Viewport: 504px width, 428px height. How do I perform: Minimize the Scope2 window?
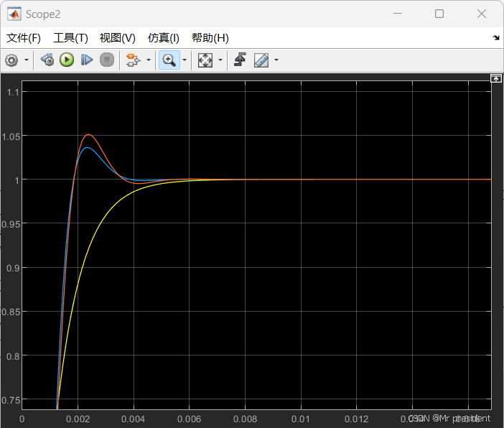pyautogui.click(x=398, y=14)
